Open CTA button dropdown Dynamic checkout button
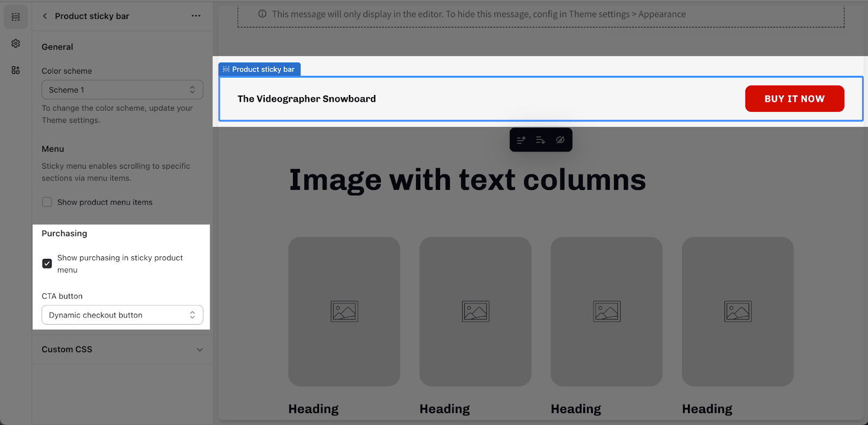868x425 pixels. tap(123, 315)
